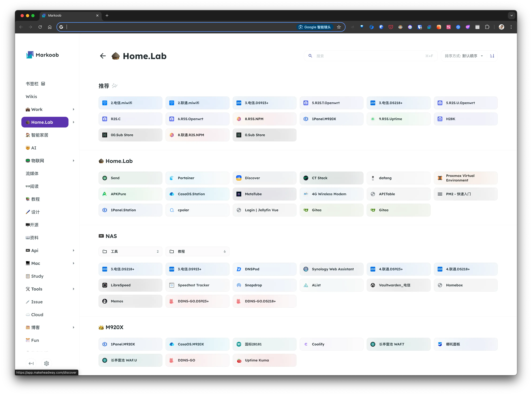This screenshot has height=395, width=532.
Task: Expand the Tools sidebar submenu arrow
Action: (73, 289)
